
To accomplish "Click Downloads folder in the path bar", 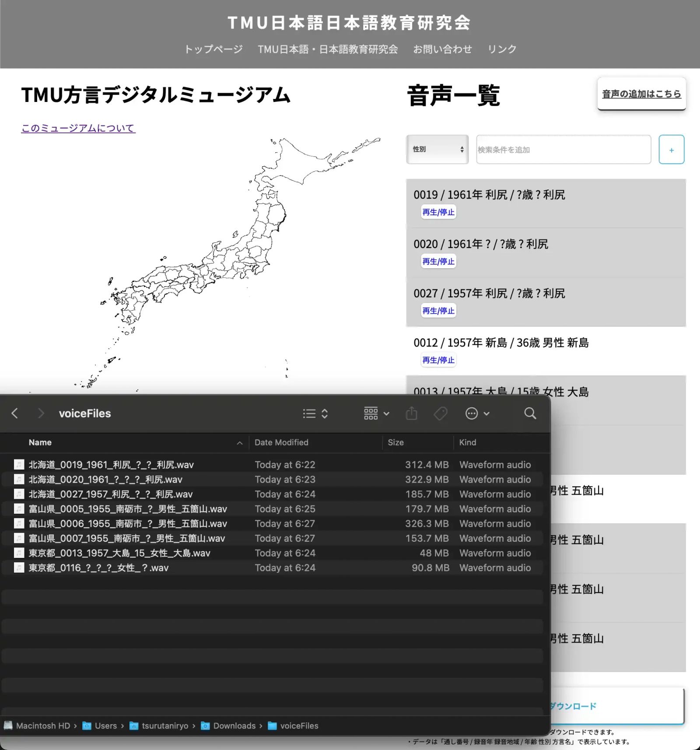I will [x=228, y=726].
